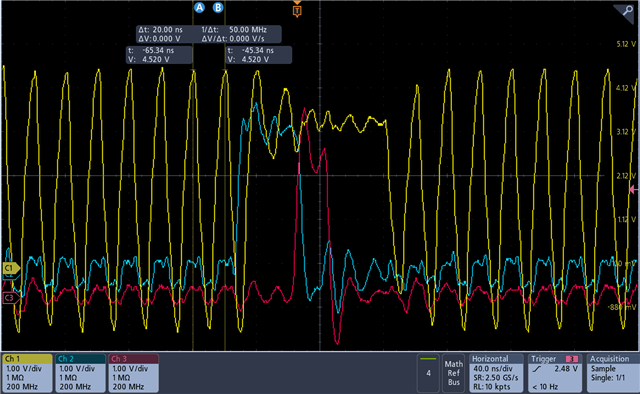Open the Acquisition settings badge

coord(612,373)
